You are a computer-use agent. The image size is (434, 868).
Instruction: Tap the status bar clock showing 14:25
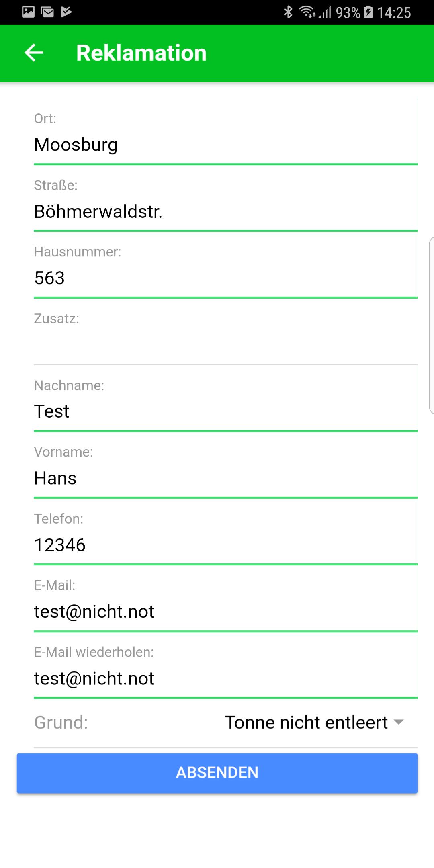(394, 13)
